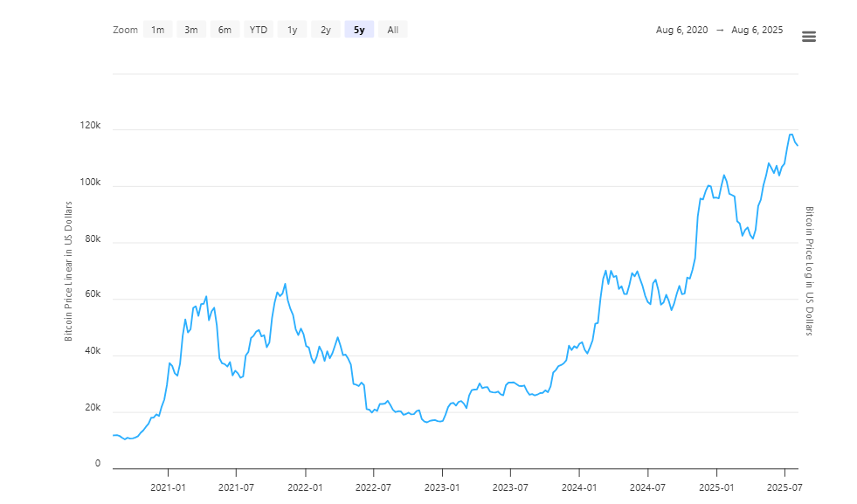Click the 40k y-axis label
Image resolution: width=857 pixels, height=504 pixels.
coord(93,351)
